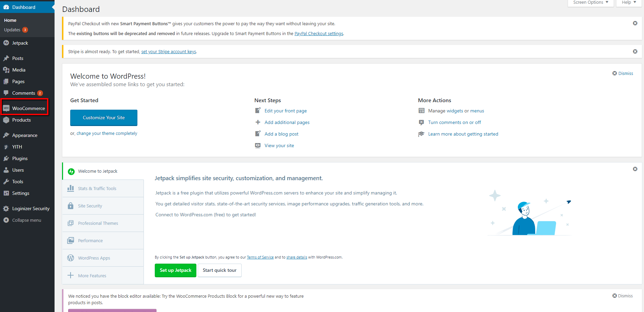Open the share details link
Screen dimensions: 644x312
(297, 258)
